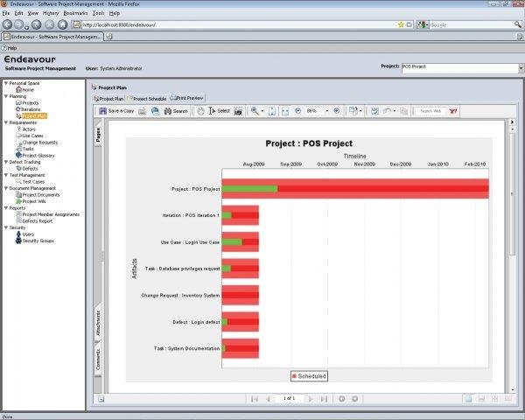Click the page number field in the PDF viewer

(x=289, y=399)
